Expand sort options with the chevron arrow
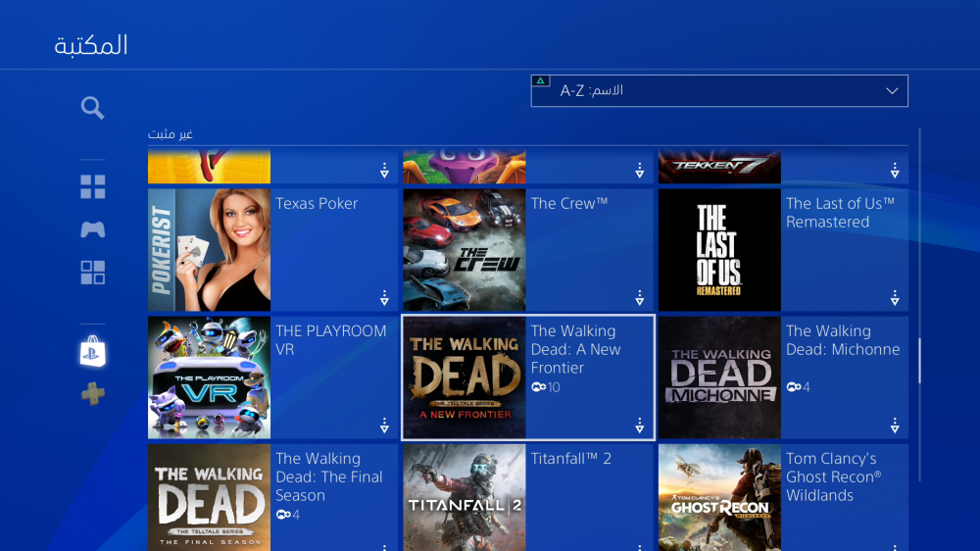Viewport: 980px width, 551px height. pyautogui.click(x=892, y=91)
